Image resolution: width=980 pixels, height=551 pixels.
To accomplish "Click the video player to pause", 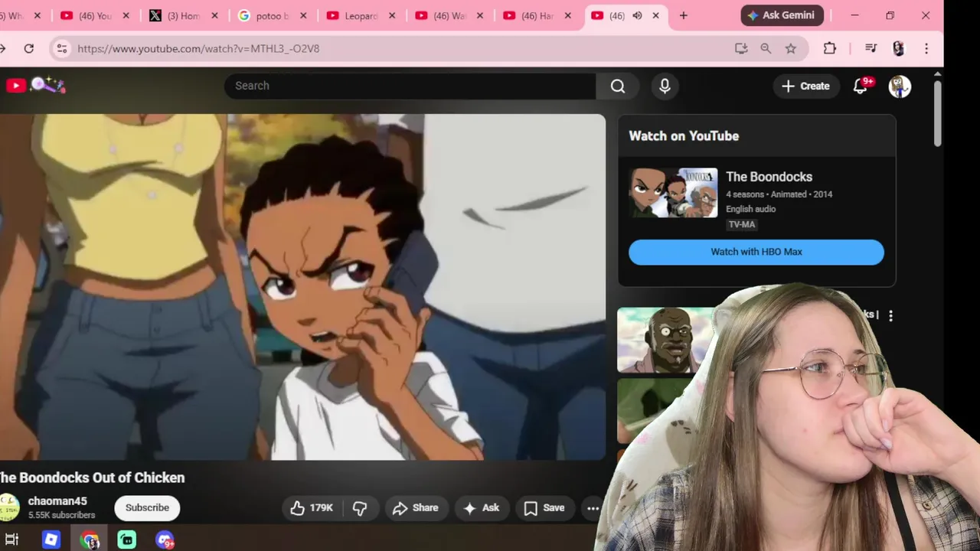I will tap(302, 287).
